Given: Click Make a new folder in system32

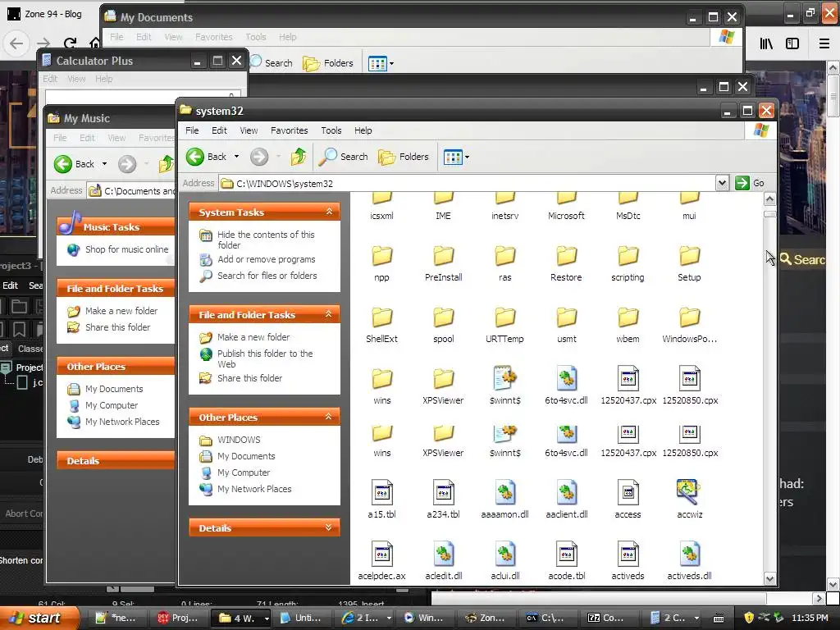Looking at the screenshot, I should pyautogui.click(x=253, y=337).
